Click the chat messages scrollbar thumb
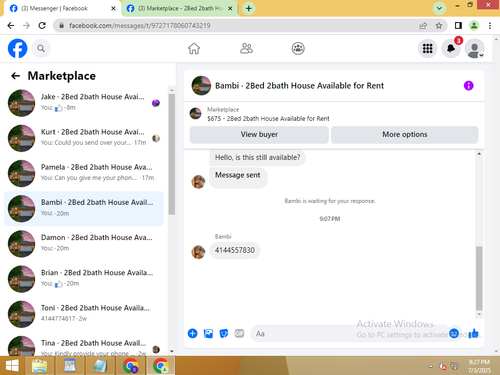Image resolution: width=500 pixels, height=375 pixels. (x=479, y=278)
